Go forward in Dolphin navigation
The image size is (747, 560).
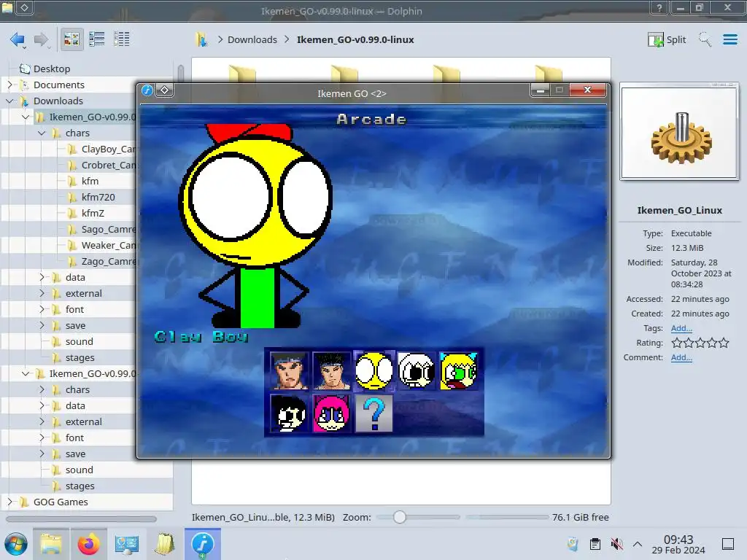point(42,39)
